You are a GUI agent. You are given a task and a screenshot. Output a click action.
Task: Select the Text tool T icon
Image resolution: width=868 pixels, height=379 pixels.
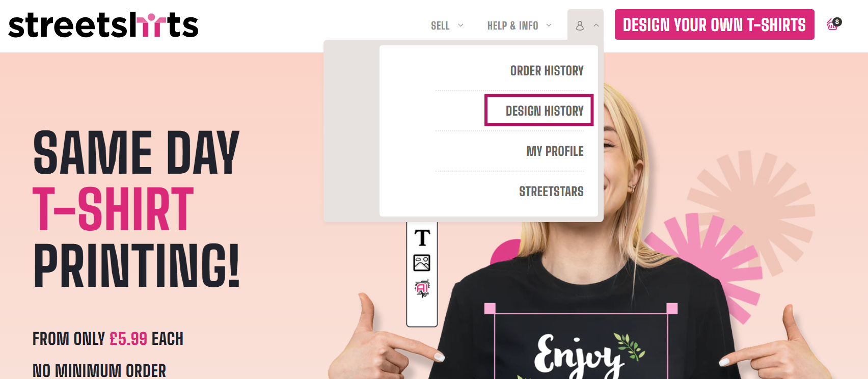422,238
